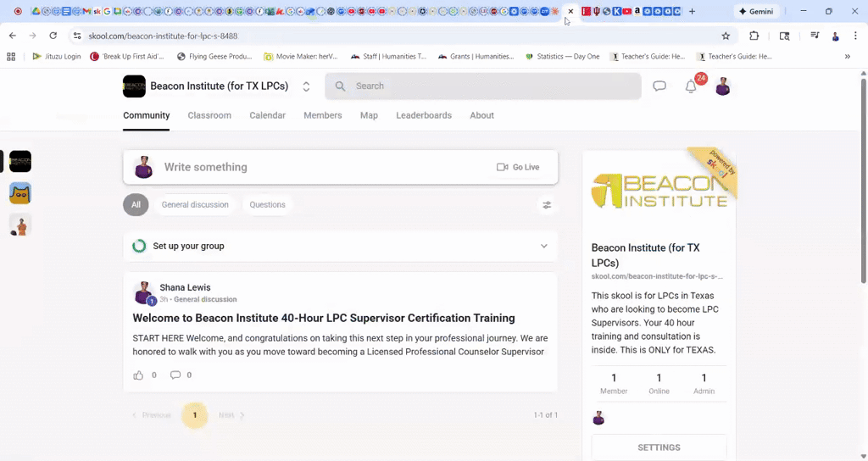
Task: Start a Go Live video session
Action: point(518,167)
